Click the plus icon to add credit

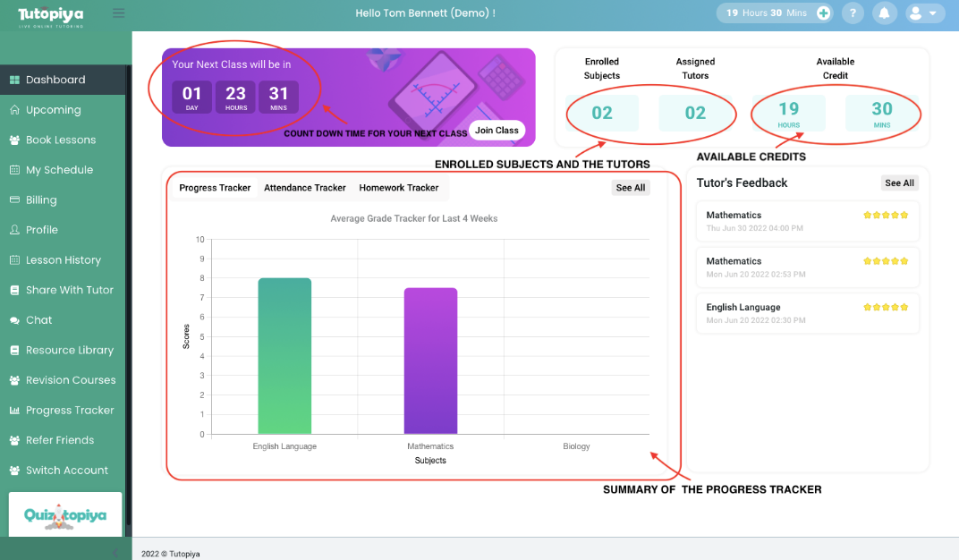click(x=823, y=13)
